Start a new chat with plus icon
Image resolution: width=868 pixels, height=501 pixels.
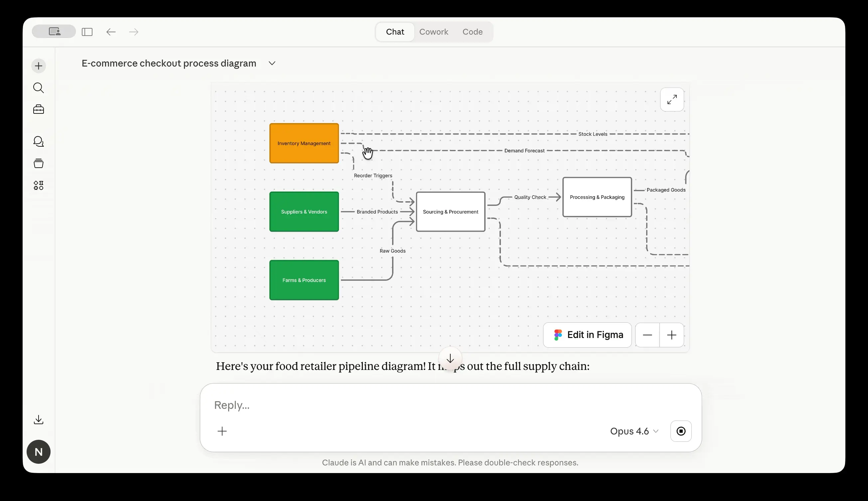[x=39, y=66]
